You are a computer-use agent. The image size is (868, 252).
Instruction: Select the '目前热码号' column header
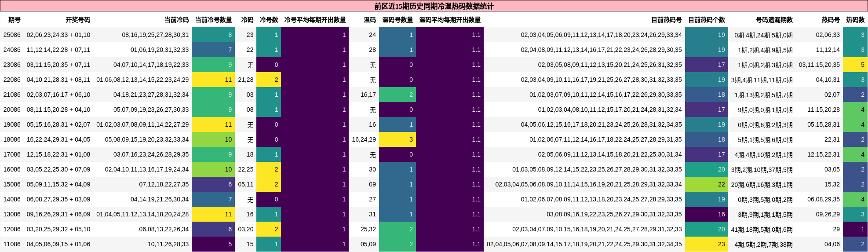[667, 20]
